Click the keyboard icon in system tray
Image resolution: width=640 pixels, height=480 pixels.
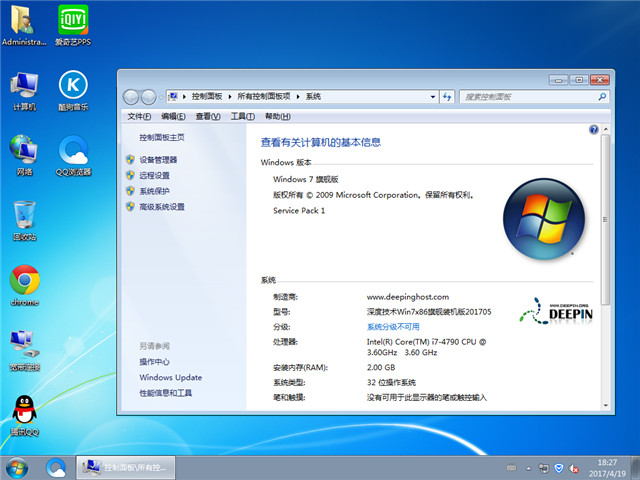point(511,468)
